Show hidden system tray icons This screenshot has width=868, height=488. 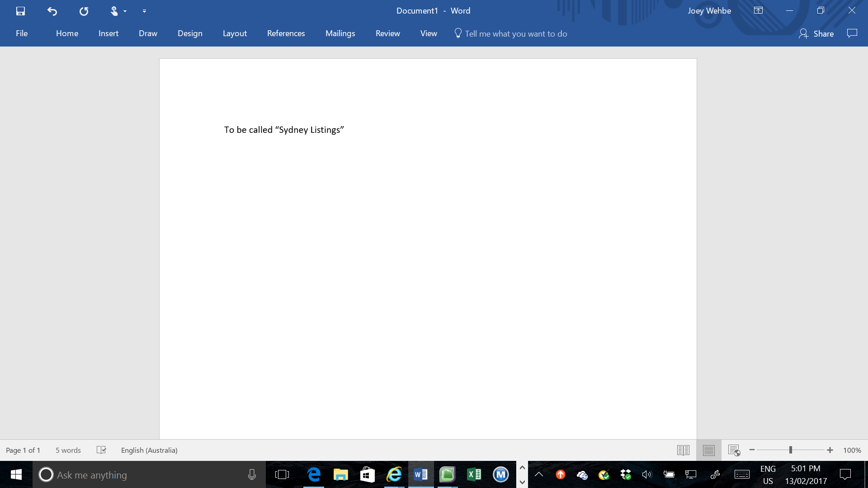538,474
